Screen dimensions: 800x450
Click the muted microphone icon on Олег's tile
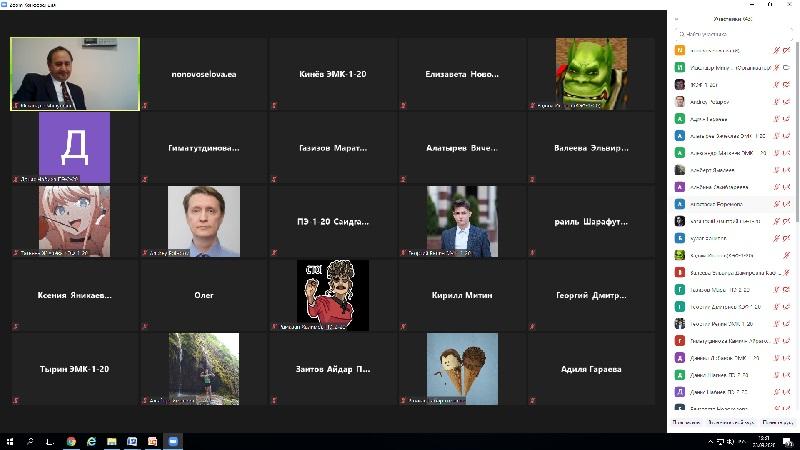(x=145, y=327)
